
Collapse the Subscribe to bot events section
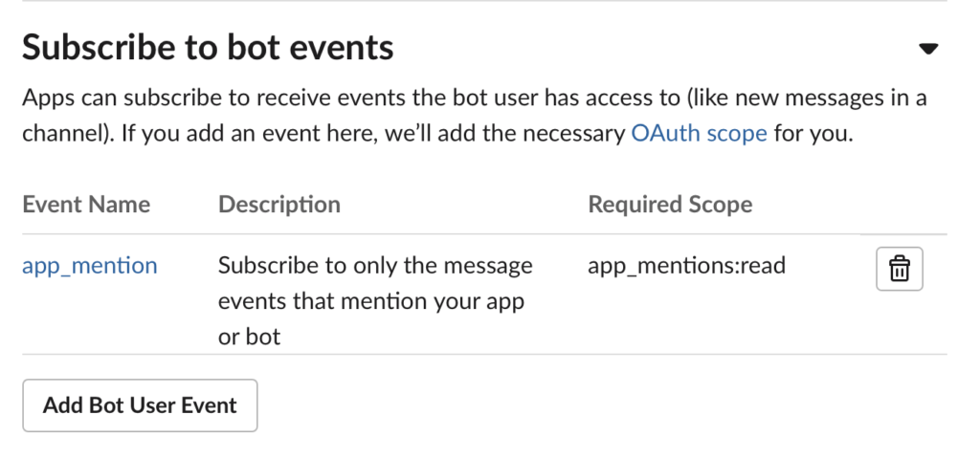tap(927, 50)
